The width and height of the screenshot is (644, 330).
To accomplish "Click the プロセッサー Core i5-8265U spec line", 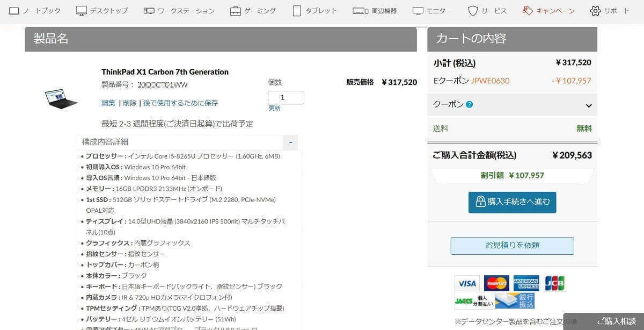I will [x=182, y=156].
